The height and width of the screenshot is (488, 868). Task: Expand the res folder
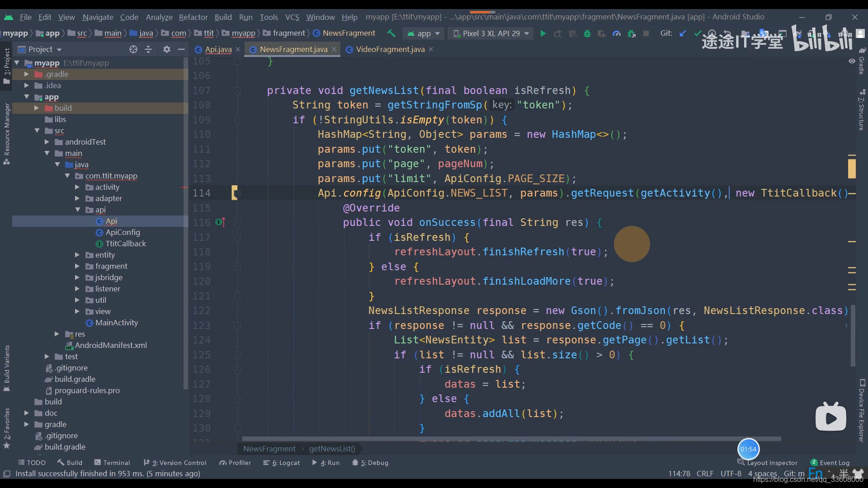point(57,334)
